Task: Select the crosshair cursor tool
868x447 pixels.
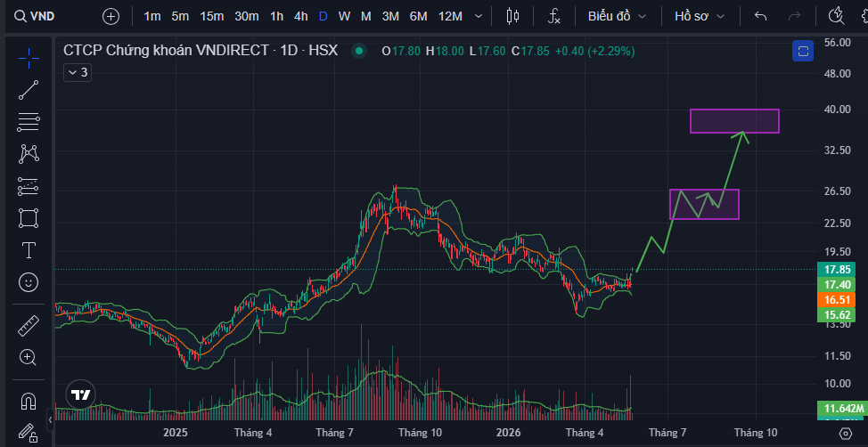Action: 29,56
